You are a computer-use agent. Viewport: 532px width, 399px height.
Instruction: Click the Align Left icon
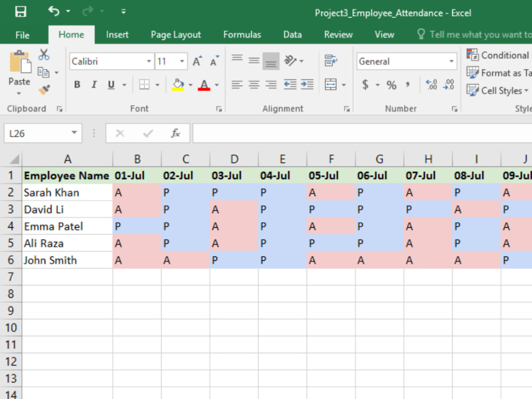pos(237,85)
